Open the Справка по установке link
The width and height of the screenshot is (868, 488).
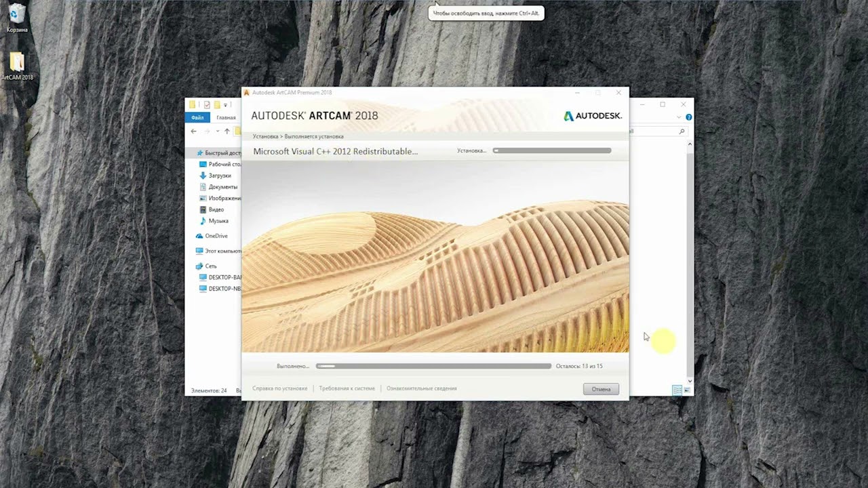280,388
